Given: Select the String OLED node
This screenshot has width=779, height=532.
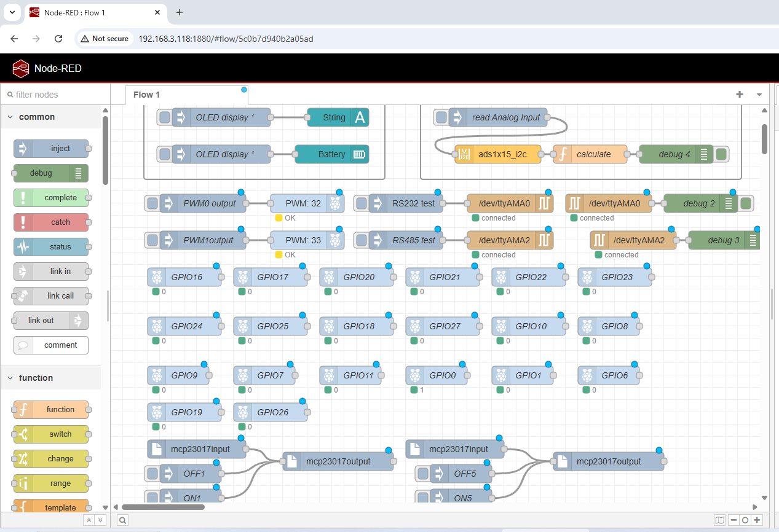Looking at the screenshot, I should pyautogui.click(x=338, y=117).
